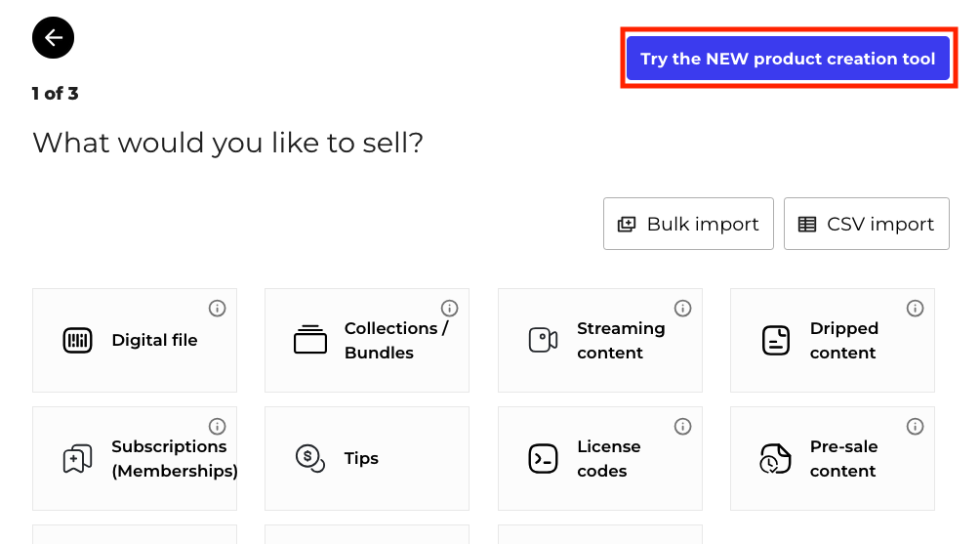Show info for Collections / Bundles
The image size is (980, 544).
450,309
